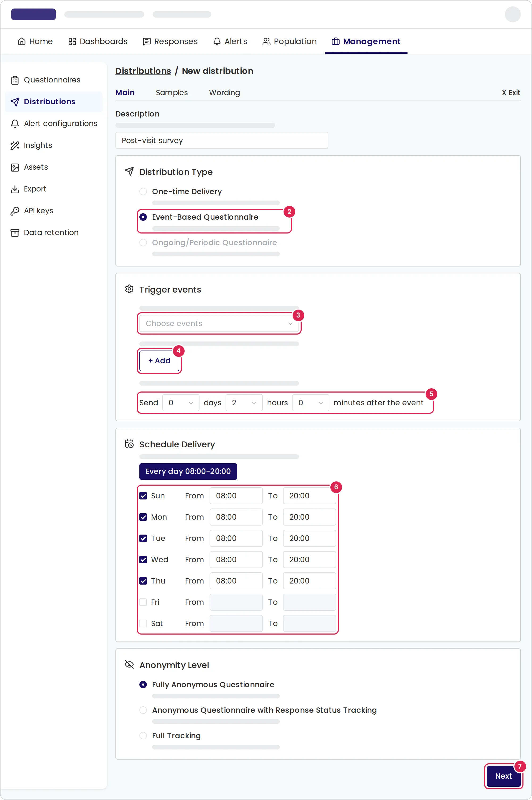The height and width of the screenshot is (800, 532).
Task: Follow the Distributions breadcrumb link
Action: [143, 71]
